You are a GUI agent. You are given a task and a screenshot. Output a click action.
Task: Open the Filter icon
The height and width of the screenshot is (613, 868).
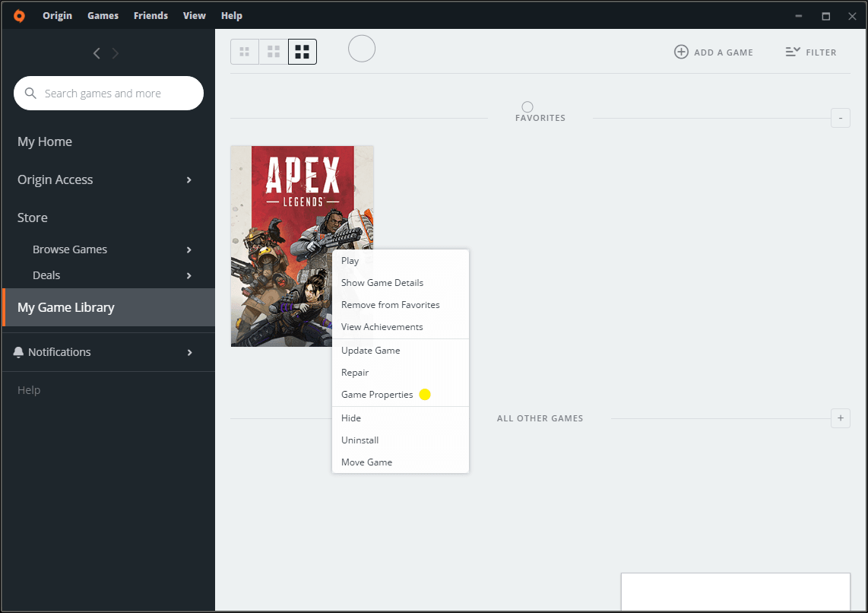pos(793,52)
